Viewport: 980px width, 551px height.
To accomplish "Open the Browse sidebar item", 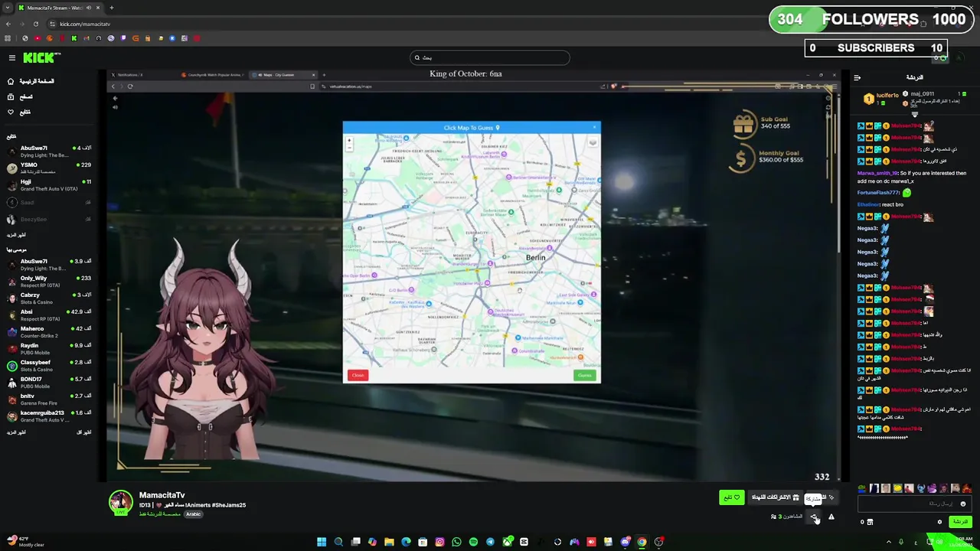I will pyautogui.click(x=20, y=96).
